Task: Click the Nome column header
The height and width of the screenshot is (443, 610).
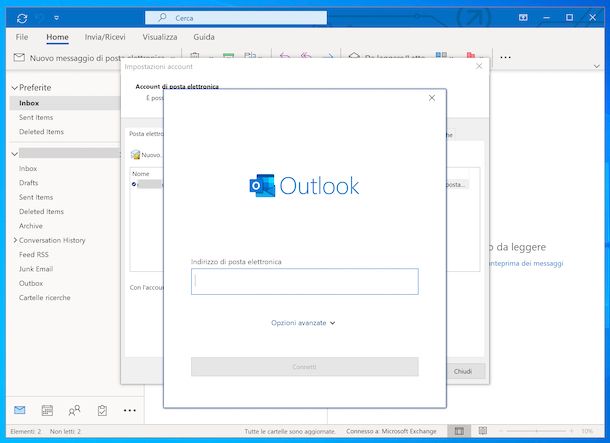Action: pyautogui.click(x=141, y=174)
